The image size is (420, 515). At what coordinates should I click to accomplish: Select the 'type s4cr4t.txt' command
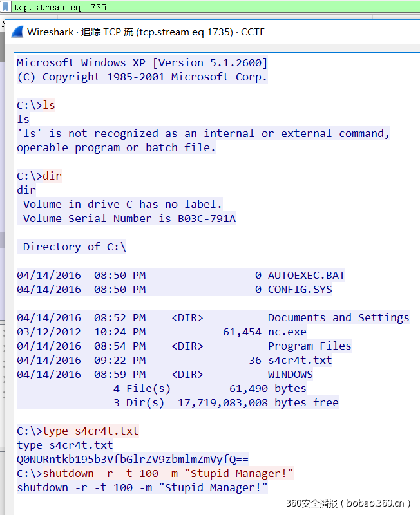point(91,431)
